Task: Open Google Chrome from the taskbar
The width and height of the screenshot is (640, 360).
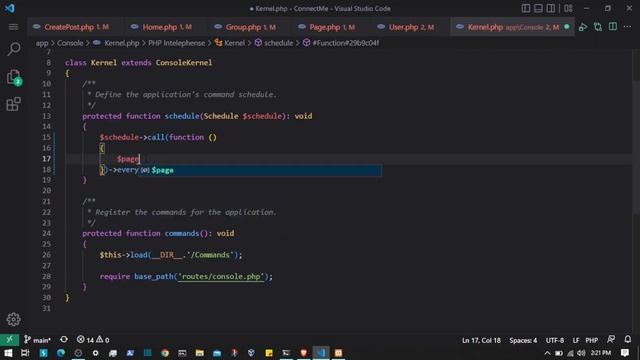Action: click(165, 353)
